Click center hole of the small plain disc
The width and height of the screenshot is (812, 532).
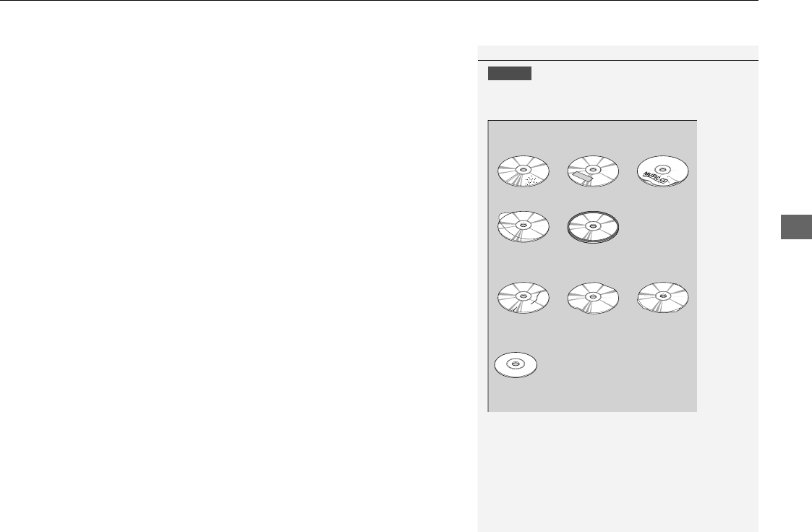point(516,364)
